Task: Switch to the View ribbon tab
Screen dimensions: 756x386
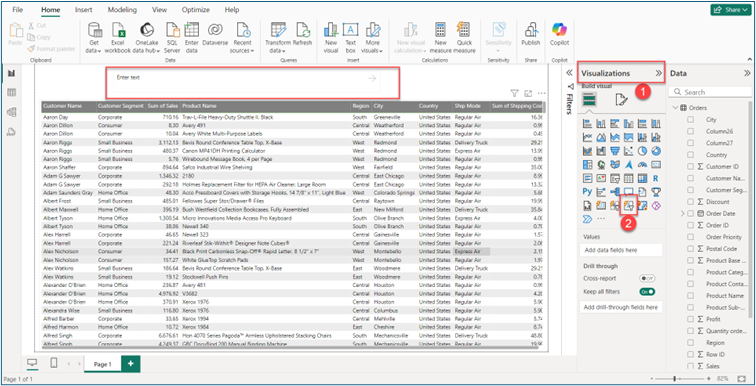Action: point(160,10)
